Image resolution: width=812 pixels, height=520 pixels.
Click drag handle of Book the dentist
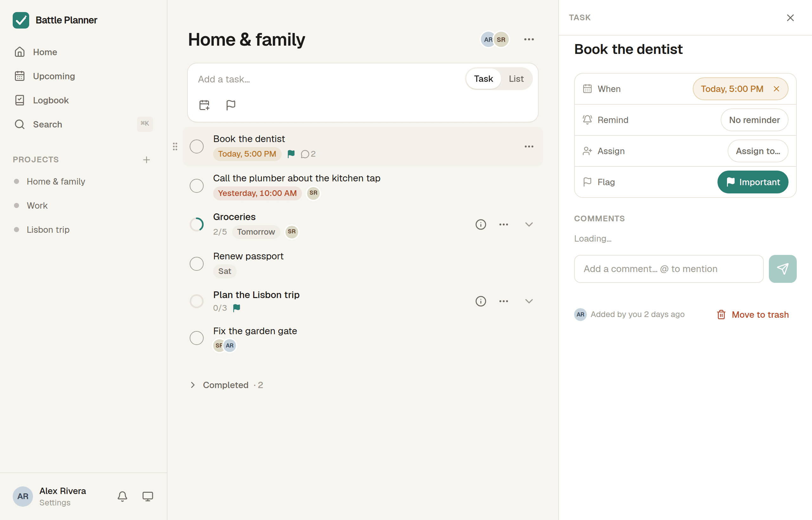[175, 146]
